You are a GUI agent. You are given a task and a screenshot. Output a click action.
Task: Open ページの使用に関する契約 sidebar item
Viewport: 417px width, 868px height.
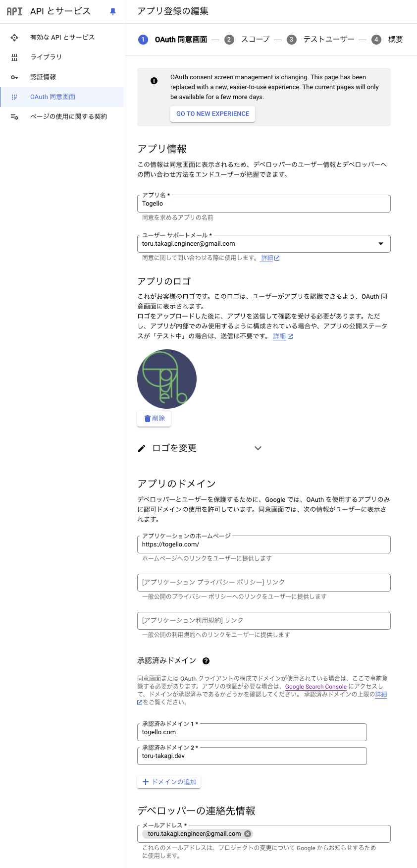(62, 116)
